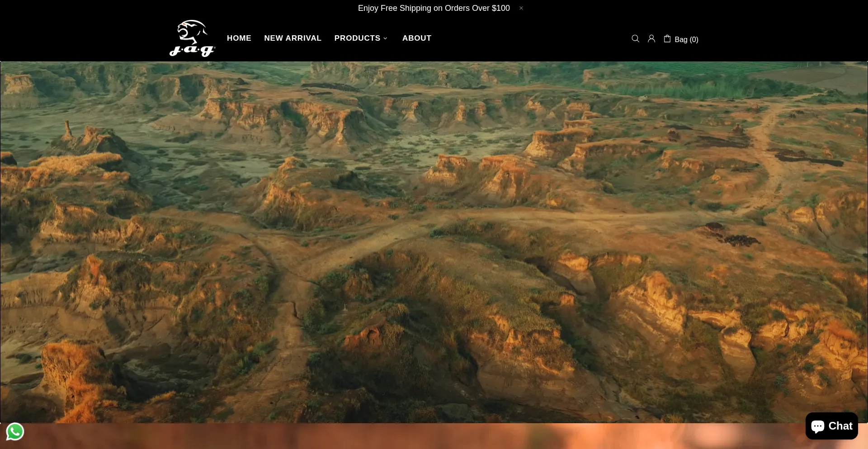The width and height of the screenshot is (868, 449).
Task: Go to the HOME menu item
Action: [239, 38]
